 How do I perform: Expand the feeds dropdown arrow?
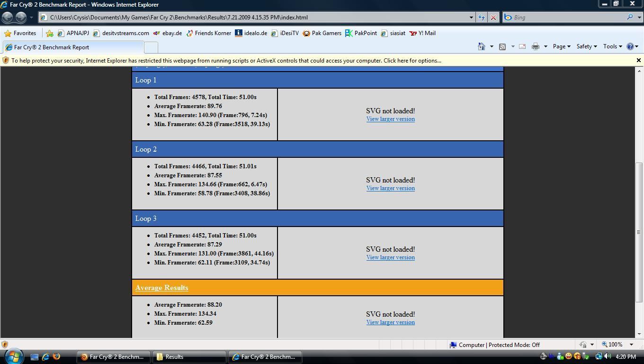tap(512, 46)
